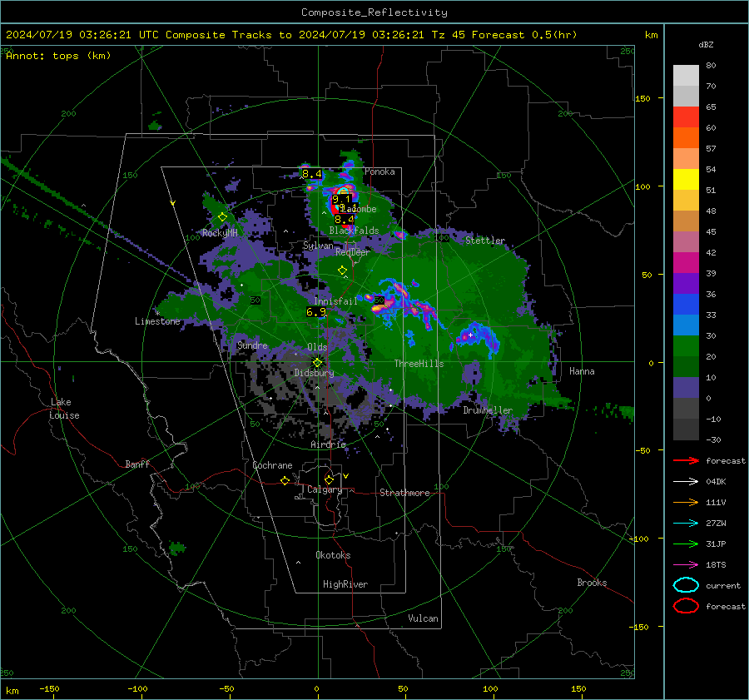Viewport: 749px width, 700px height.
Task: Pick the purple 36-39 dBZ color swatch
Action: click(686, 284)
